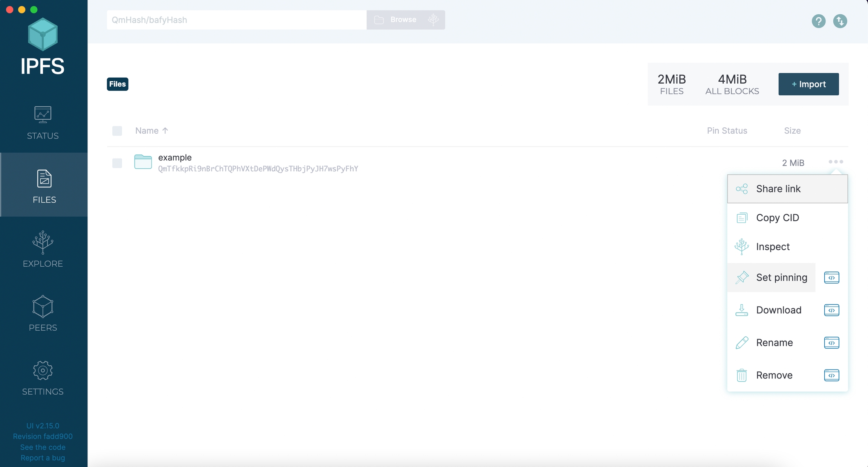Click the help question mark icon
Screen dimensions: 868x467
pyautogui.click(x=818, y=21)
